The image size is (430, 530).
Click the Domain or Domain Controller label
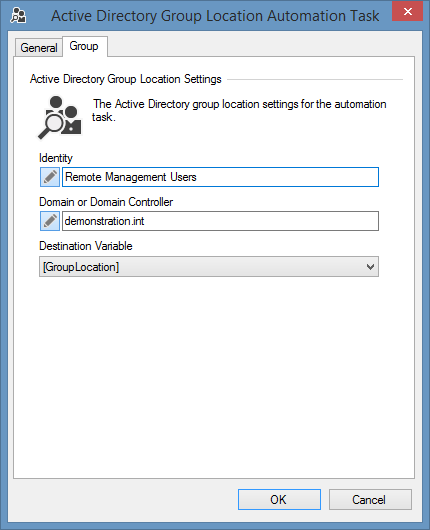coord(106,202)
